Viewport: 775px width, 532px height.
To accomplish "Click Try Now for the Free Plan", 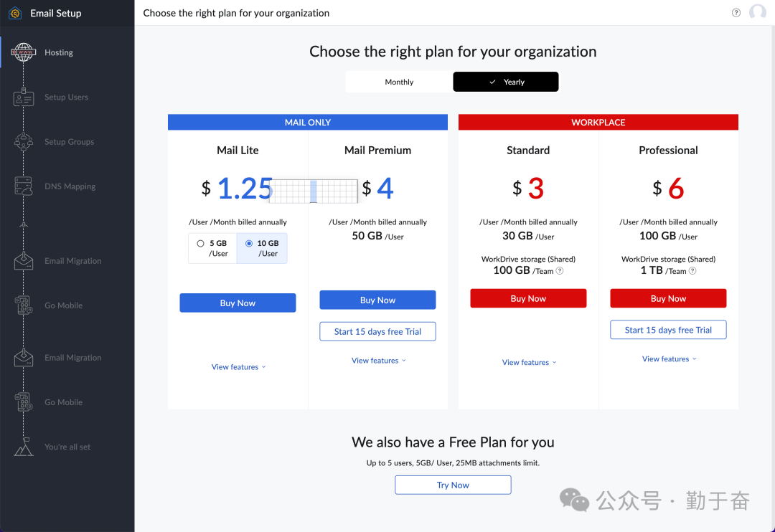I will pos(453,485).
